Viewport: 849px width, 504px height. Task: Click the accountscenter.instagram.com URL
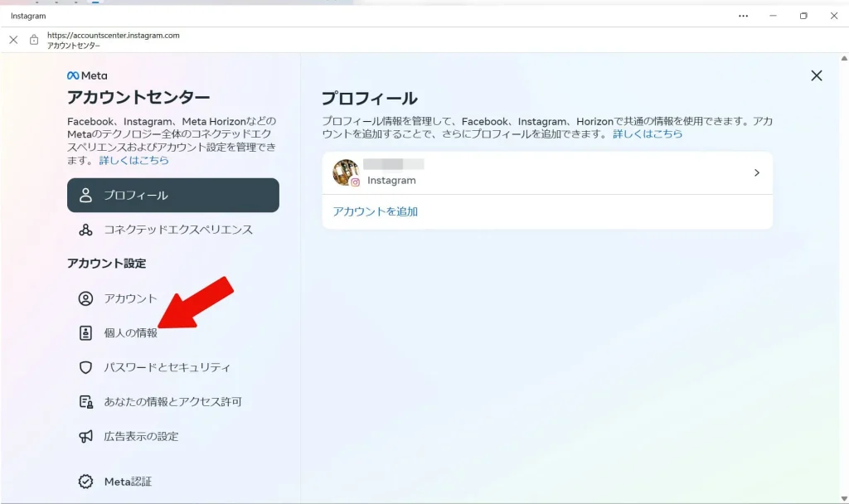pos(113,35)
